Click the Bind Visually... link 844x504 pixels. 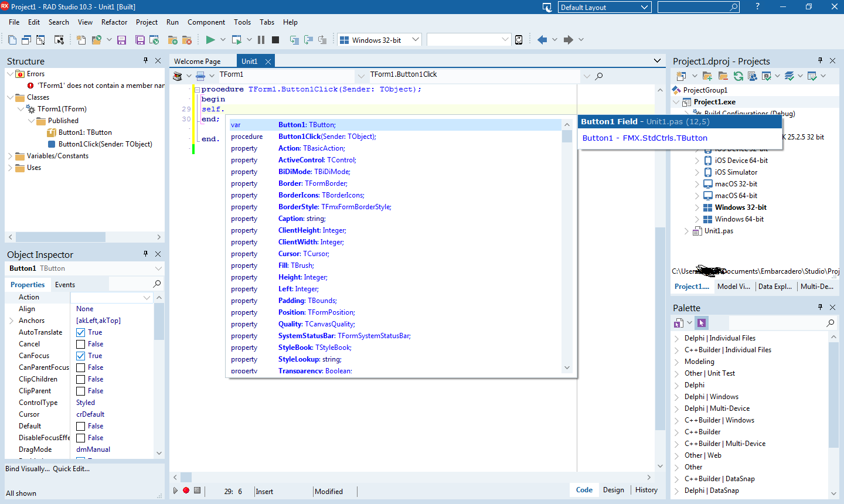[x=28, y=469]
